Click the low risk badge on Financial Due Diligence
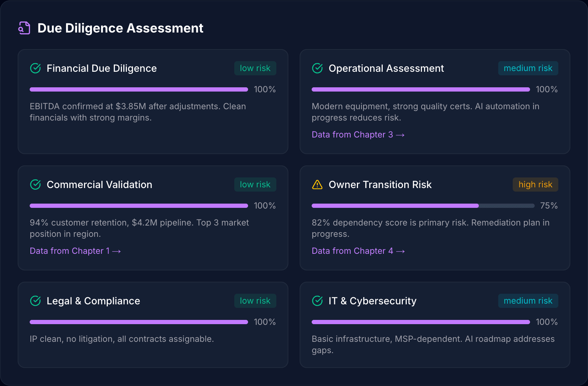 [x=255, y=68]
